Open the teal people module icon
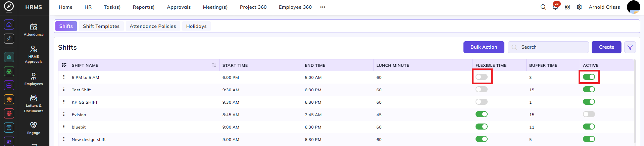 9,57
